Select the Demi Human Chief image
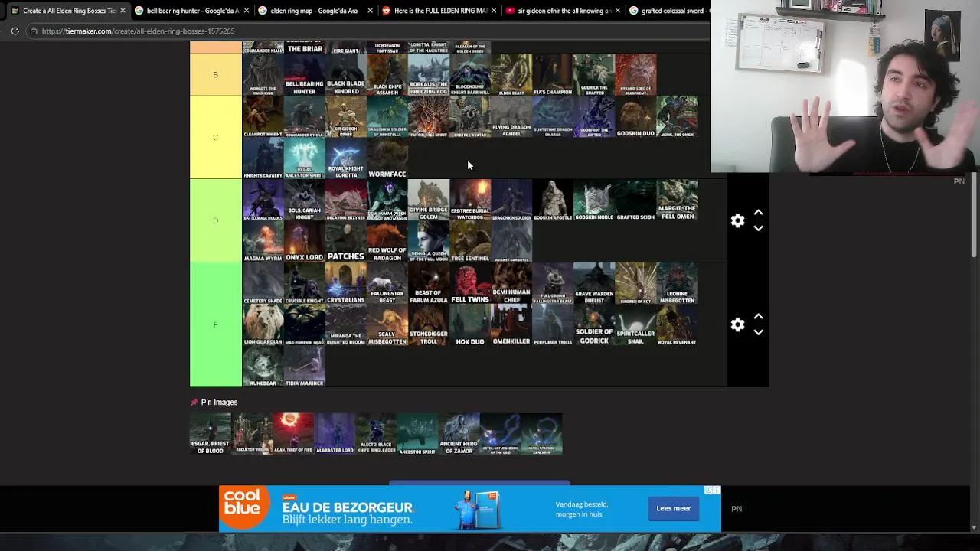This screenshot has height=551, width=980. click(511, 283)
